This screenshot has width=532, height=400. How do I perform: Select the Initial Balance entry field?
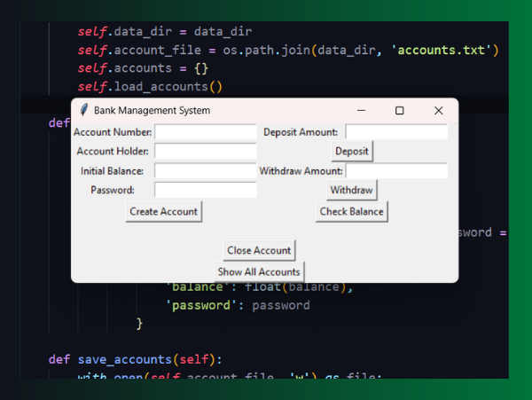205,170
